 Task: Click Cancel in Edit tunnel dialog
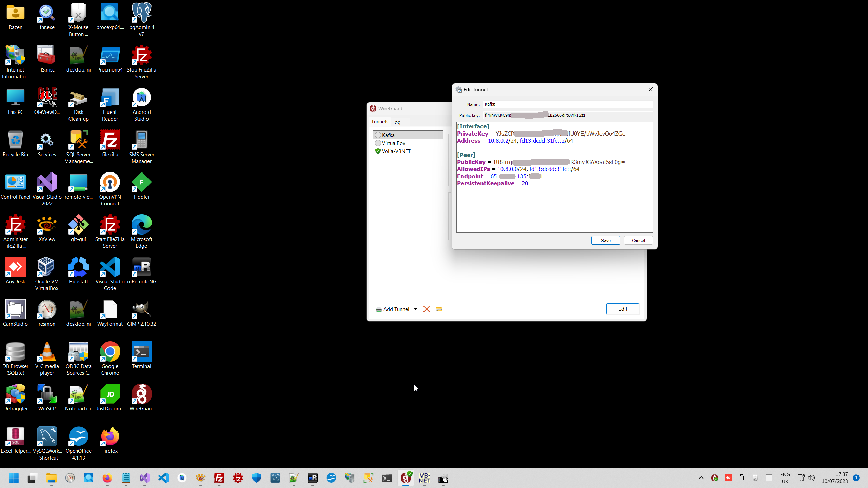click(x=638, y=240)
